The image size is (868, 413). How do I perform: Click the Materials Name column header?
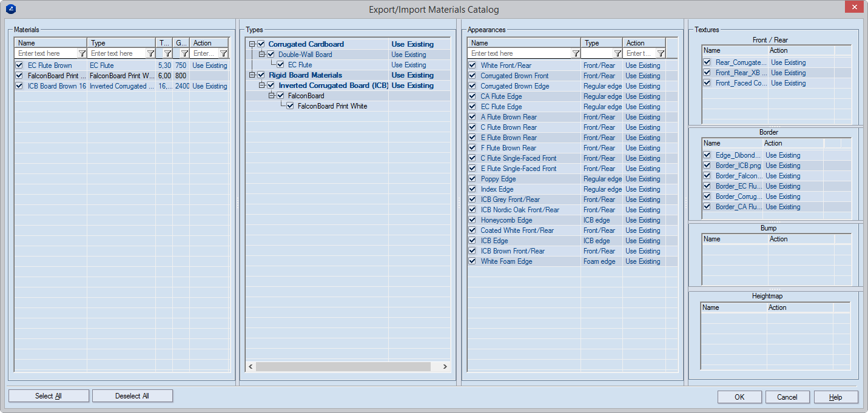click(52, 43)
